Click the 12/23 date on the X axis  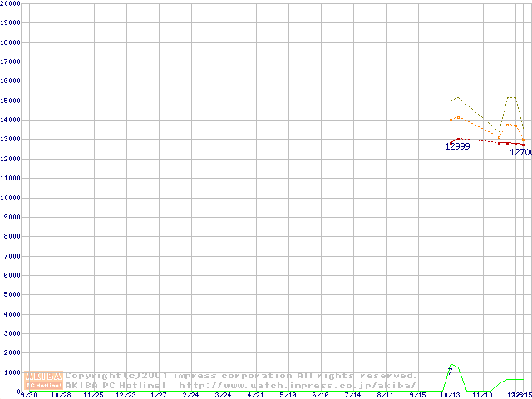coord(126,395)
